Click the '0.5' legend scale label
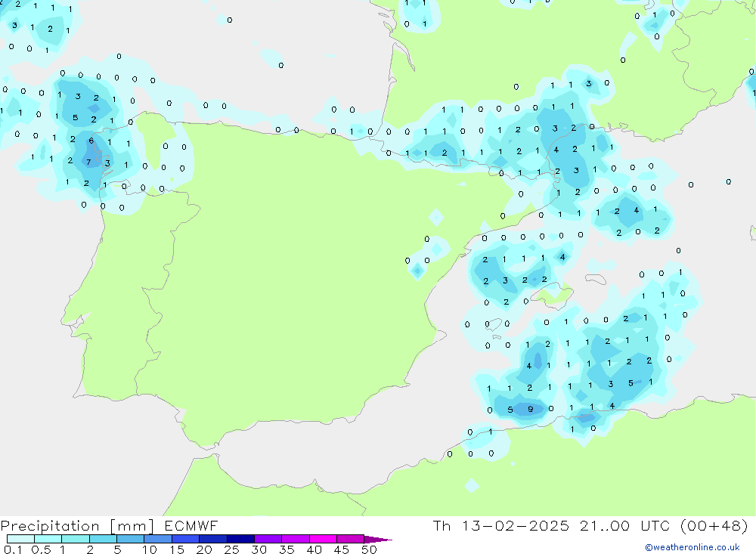 click(x=41, y=549)
